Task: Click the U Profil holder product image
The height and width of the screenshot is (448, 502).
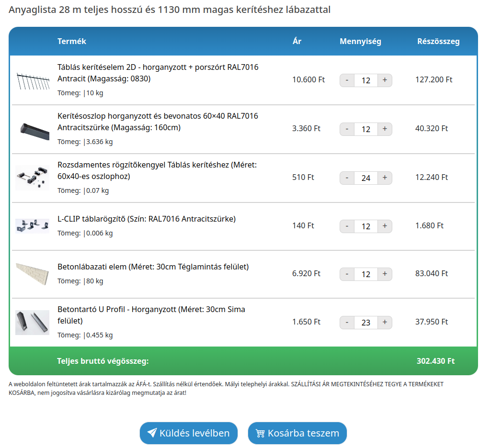Action: 33,323
